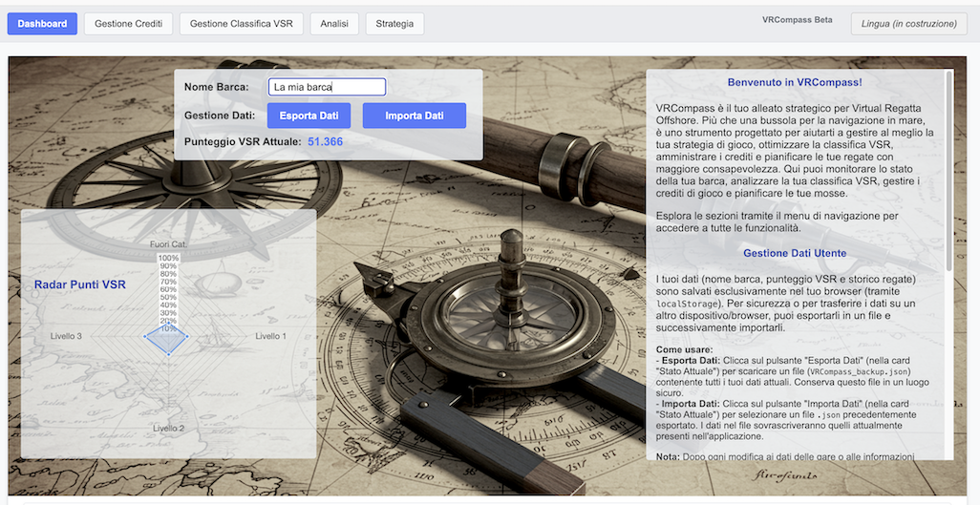Click the Radar Punti VSR title
Screen dimensions: 980x505
[80, 284]
